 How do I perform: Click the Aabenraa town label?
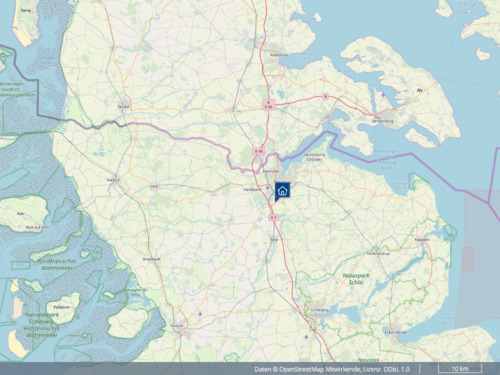point(279,55)
